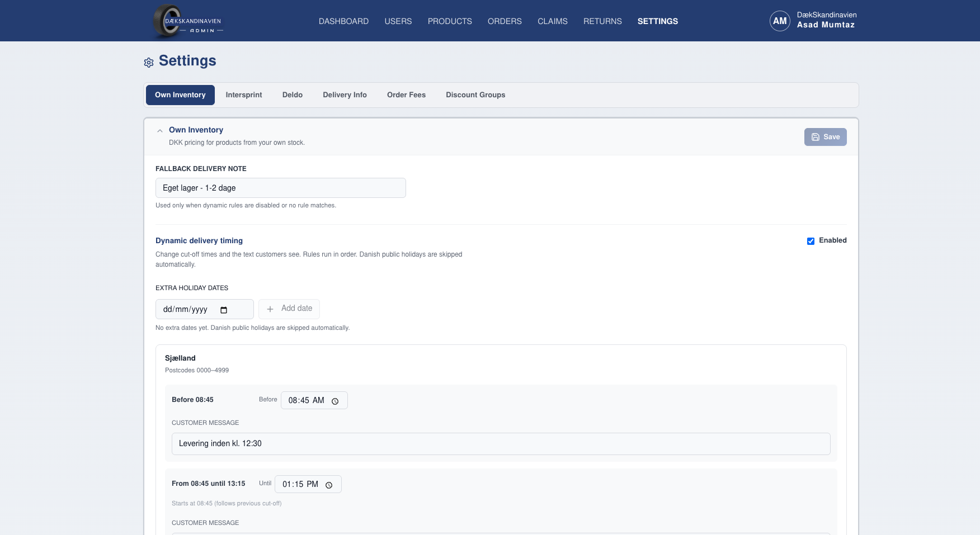
Task: Click the Own Inventory section title
Action: pos(196,130)
